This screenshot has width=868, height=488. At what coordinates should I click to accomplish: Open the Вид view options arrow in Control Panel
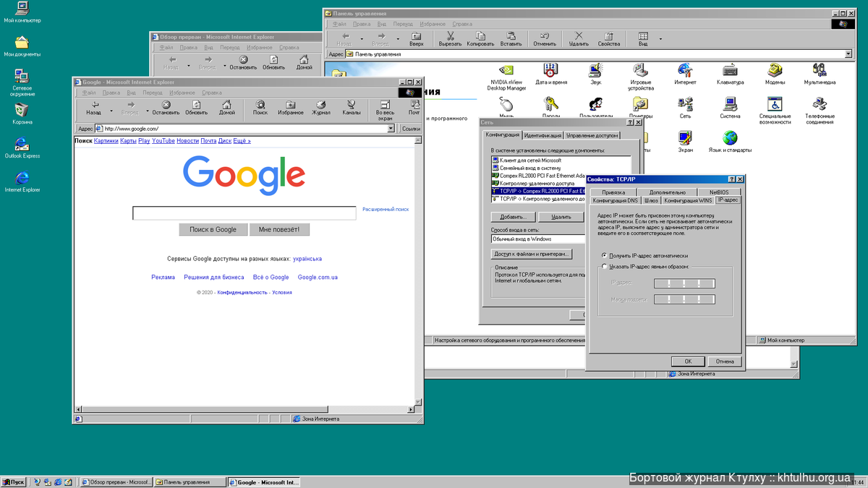click(660, 38)
